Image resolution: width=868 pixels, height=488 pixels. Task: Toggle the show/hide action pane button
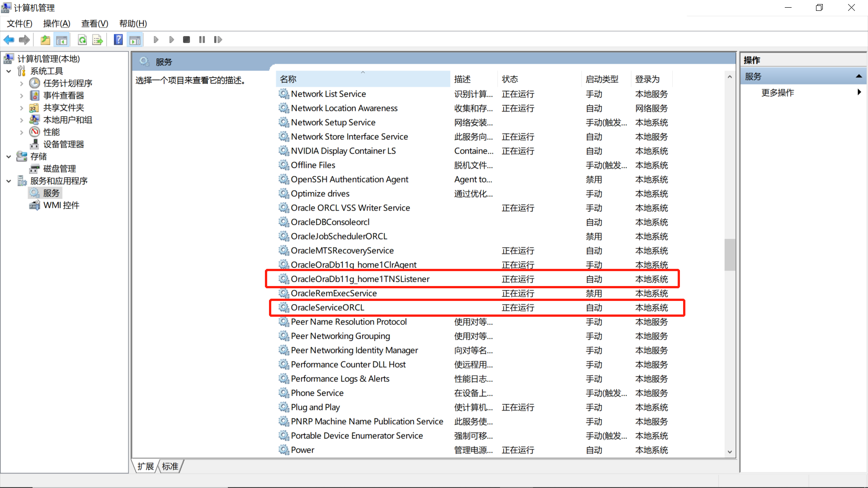pyautogui.click(x=135, y=40)
